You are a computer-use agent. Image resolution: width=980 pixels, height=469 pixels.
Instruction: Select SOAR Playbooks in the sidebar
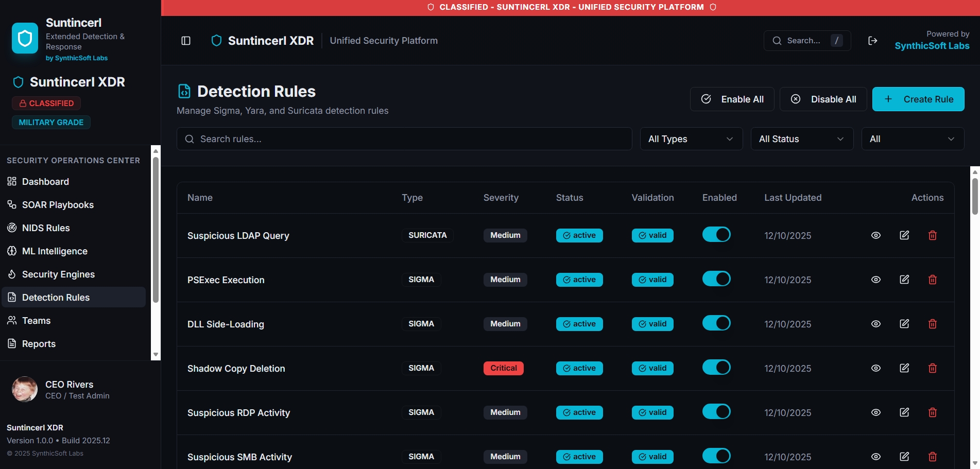tap(57, 204)
